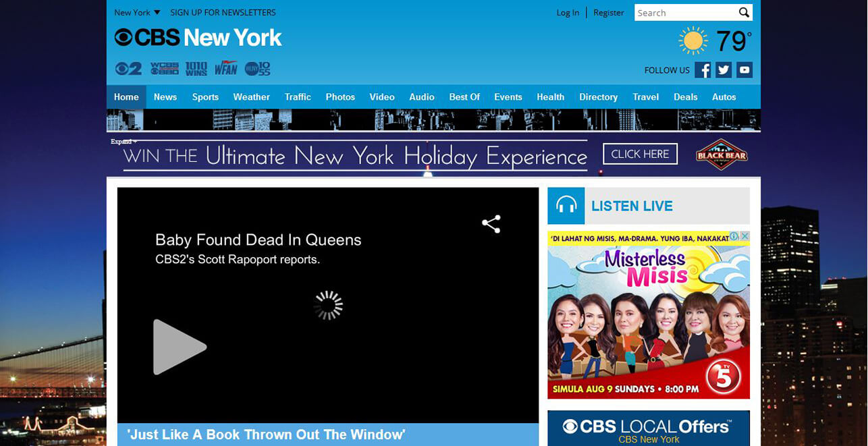868x446 pixels.
Task: Open the Autos menu
Action: [724, 97]
